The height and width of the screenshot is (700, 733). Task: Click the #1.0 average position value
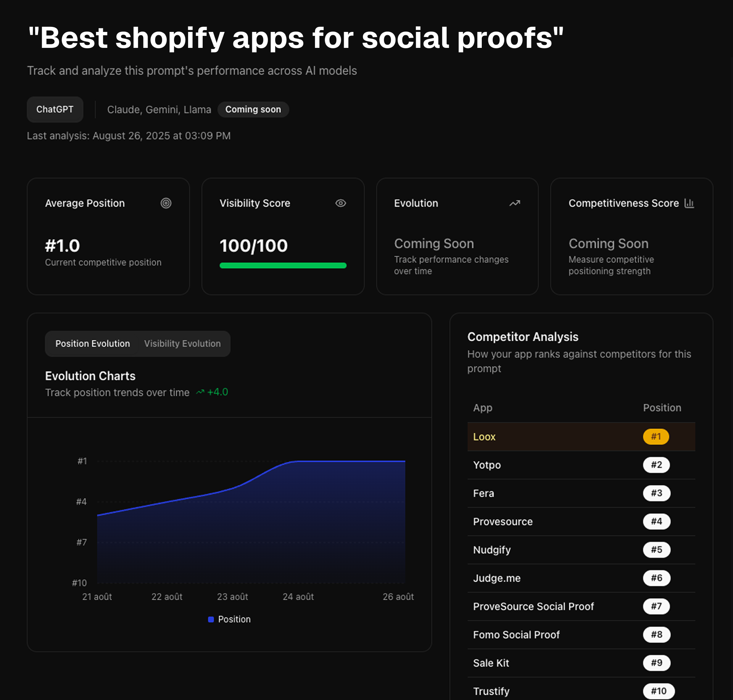(62, 246)
